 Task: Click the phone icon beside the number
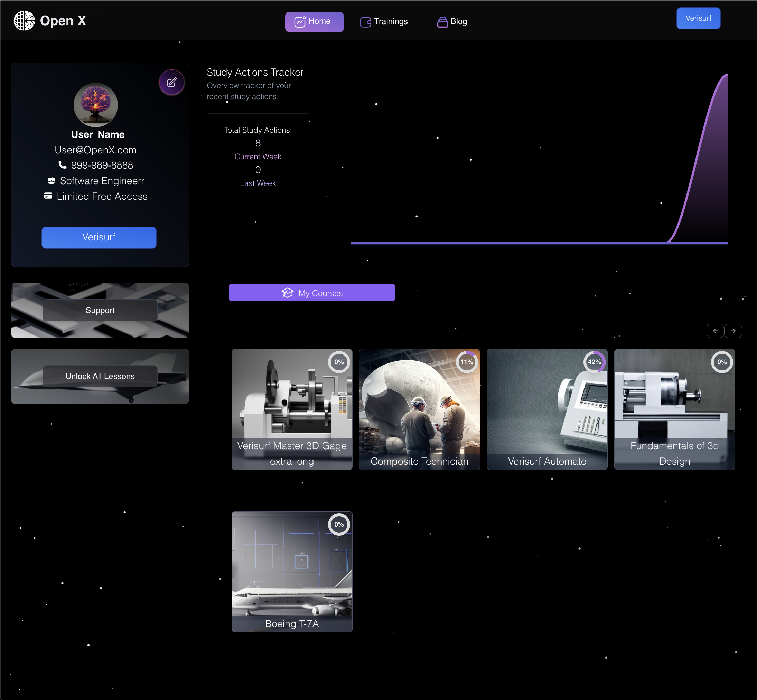[63, 165]
